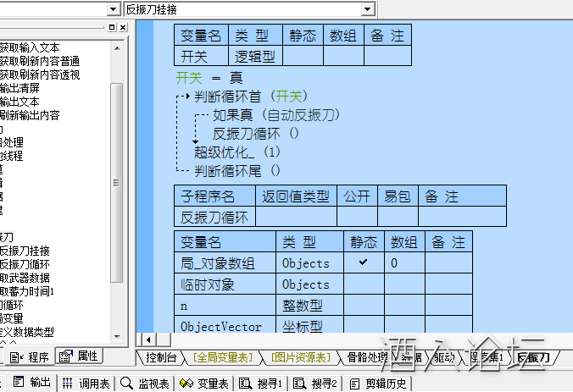Click the 反振刀循环 () call line

click(x=256, y=134)
